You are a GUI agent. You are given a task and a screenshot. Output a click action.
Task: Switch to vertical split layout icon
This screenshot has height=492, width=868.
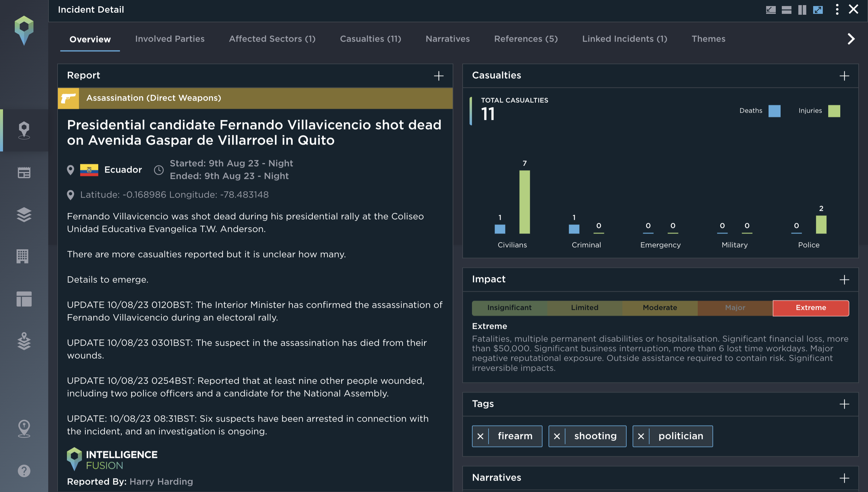[802, 10]
